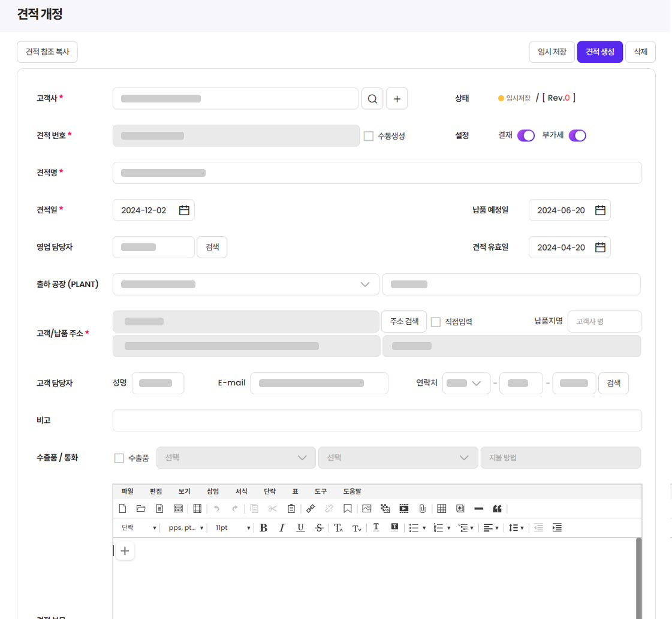Click the blockquote icon in the editor toolbar
672x619 pixels.
pos(497,509)
